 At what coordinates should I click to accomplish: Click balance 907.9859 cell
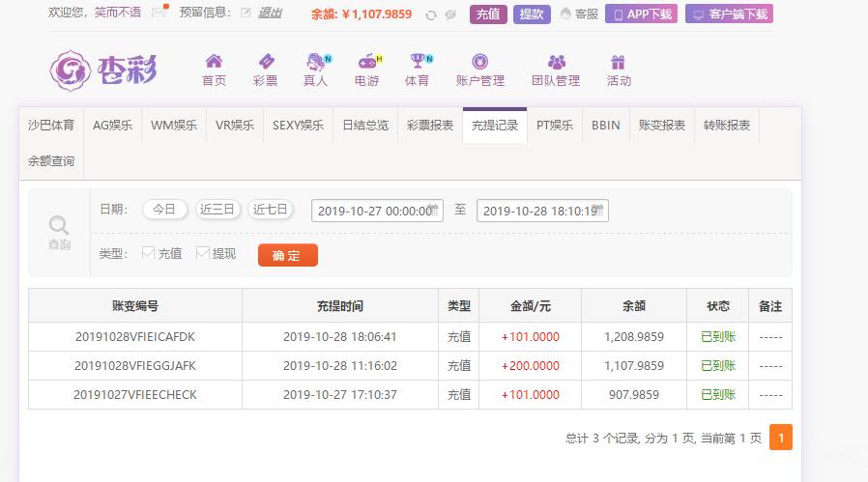pos(634,394)
